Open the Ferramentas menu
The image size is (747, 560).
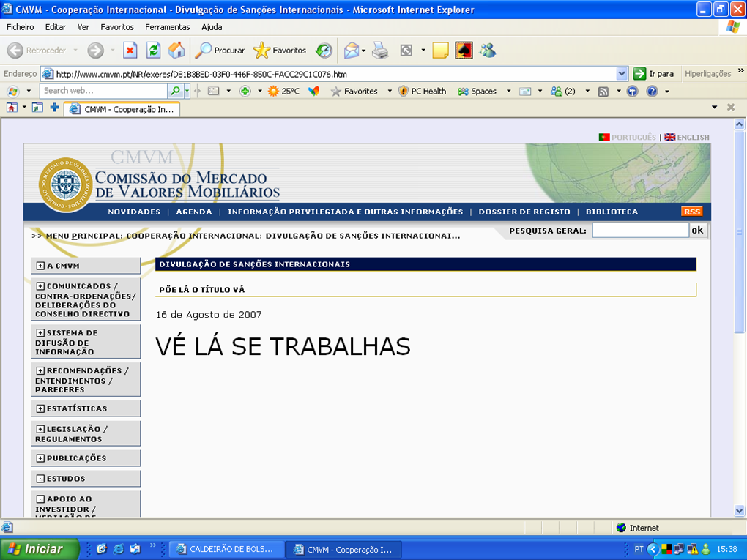[167, 27]
